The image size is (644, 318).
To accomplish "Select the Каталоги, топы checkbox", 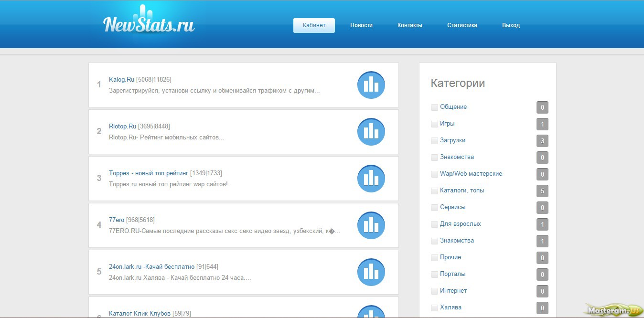I will [x=434, y=191].
